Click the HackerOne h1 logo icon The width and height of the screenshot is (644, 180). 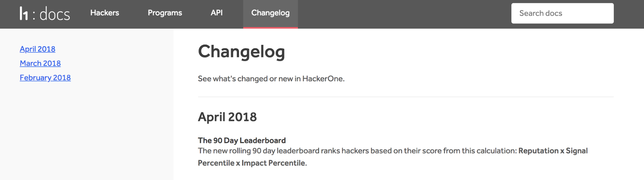[x=24, y=14]
